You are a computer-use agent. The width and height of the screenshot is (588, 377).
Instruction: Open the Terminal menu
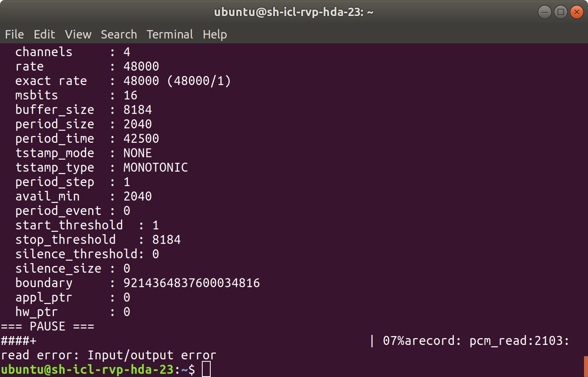170,34
